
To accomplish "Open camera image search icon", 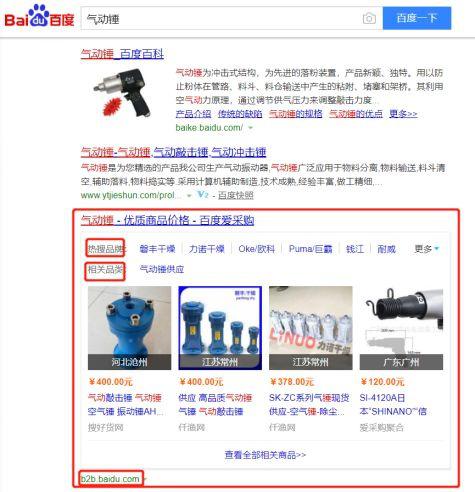I will (369, 19).
